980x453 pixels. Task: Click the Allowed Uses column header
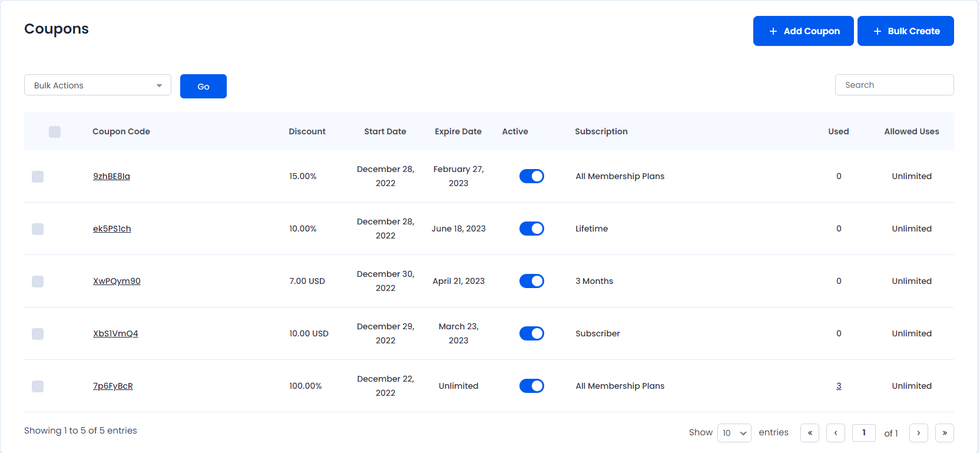click(912, 131)
